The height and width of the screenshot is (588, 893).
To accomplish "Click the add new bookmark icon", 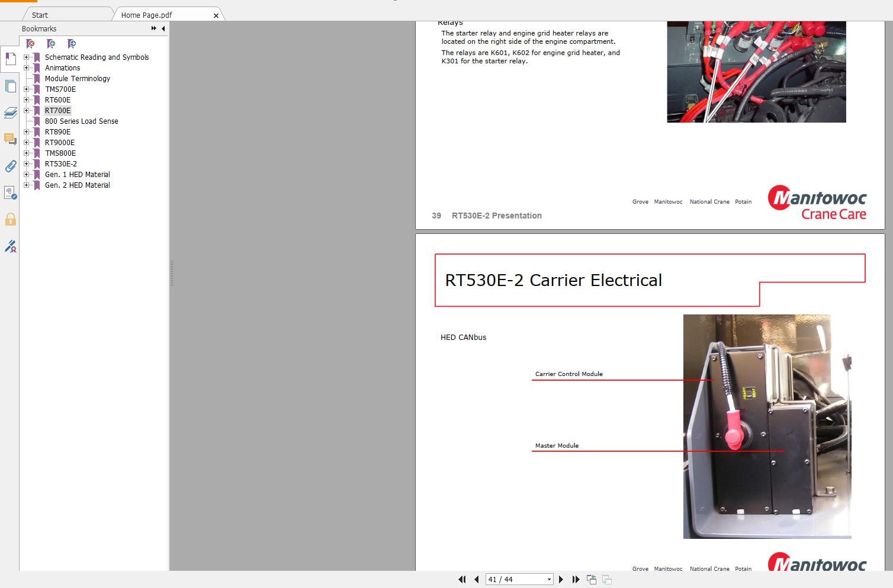I will pyautogui.click(x=51, y=44).
